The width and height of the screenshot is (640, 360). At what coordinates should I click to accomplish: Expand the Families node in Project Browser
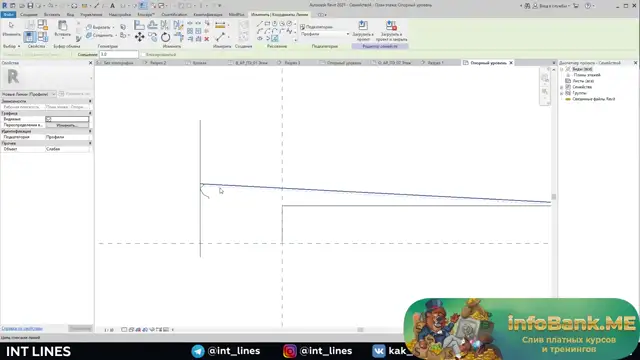click(x=562, y=87)
